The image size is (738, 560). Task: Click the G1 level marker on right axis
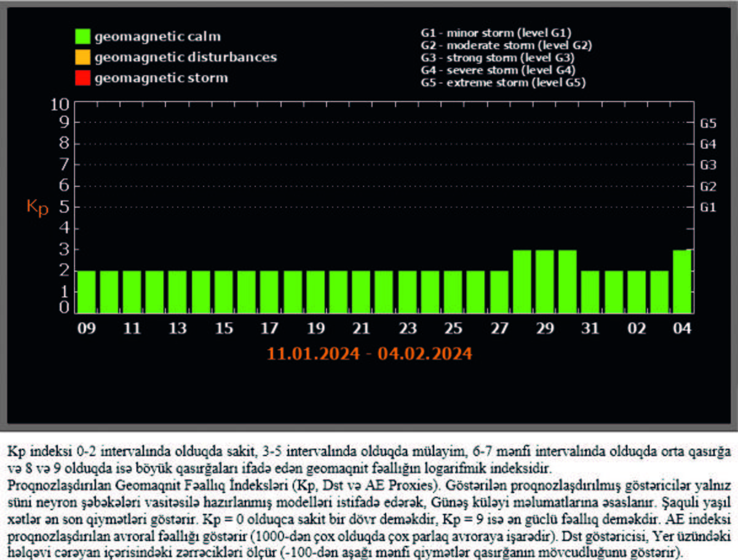tap(708, 208)
